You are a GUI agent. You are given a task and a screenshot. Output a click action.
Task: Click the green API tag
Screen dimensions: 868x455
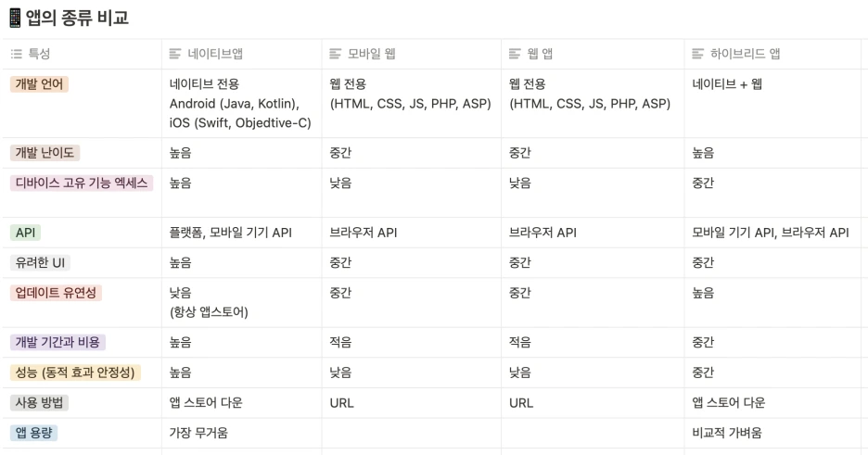pyautogui.click(x=25, y=233)
